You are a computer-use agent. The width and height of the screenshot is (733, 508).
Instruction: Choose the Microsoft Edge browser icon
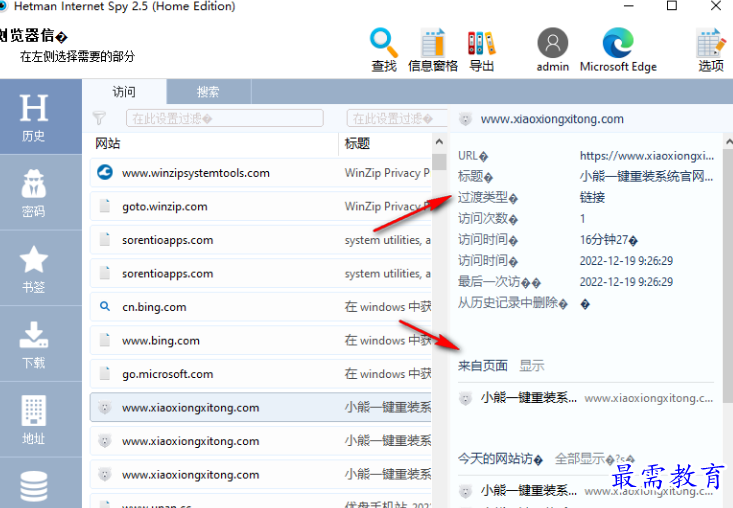click(x=618, y=50)
